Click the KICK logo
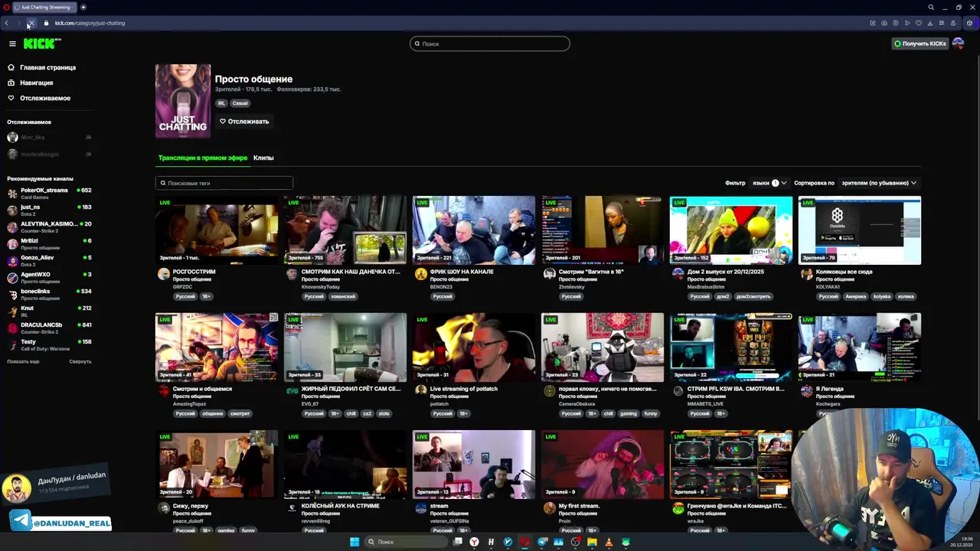The width and height of the screenshot is (980, 551). click(42, 44)
